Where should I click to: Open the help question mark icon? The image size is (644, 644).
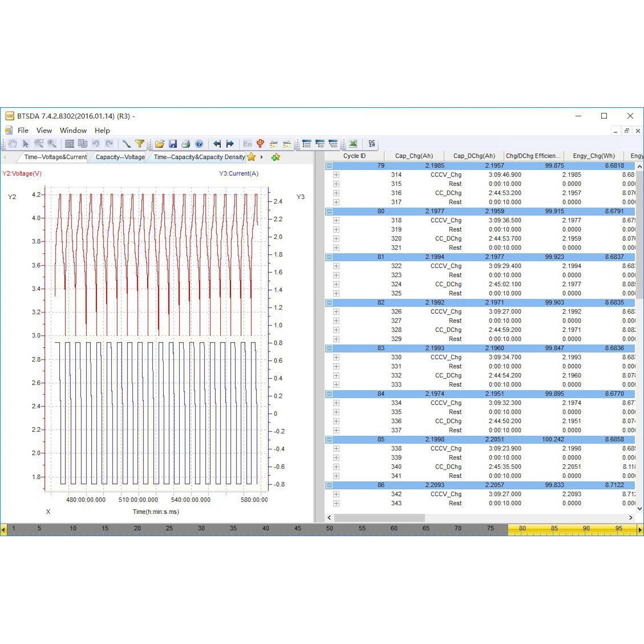click(199, 144)
